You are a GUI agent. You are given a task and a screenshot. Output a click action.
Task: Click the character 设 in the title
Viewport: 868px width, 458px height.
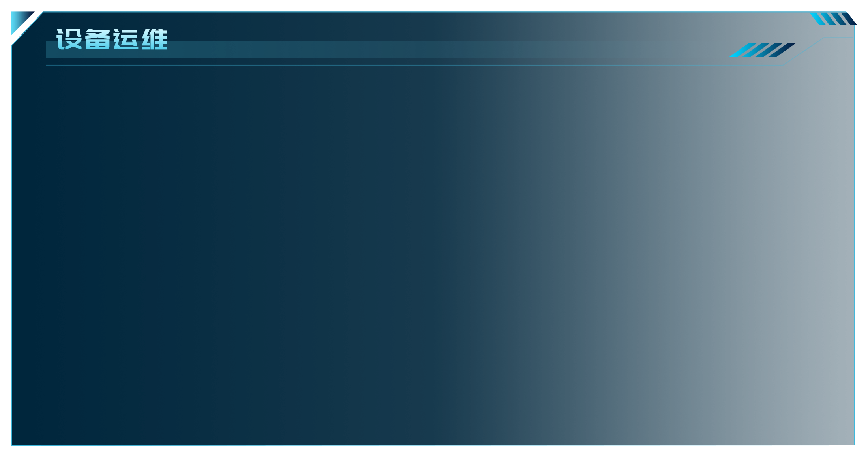(x=69, y=39)
